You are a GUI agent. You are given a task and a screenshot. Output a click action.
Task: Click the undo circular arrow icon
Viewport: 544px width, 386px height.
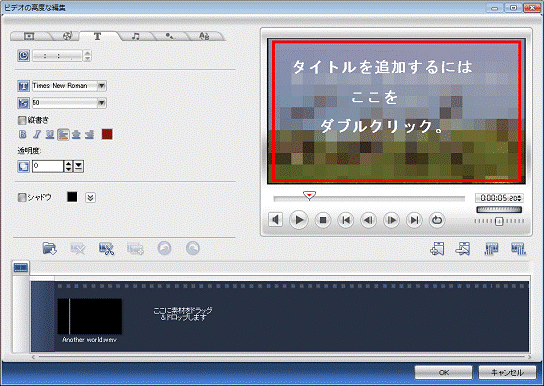164,248
